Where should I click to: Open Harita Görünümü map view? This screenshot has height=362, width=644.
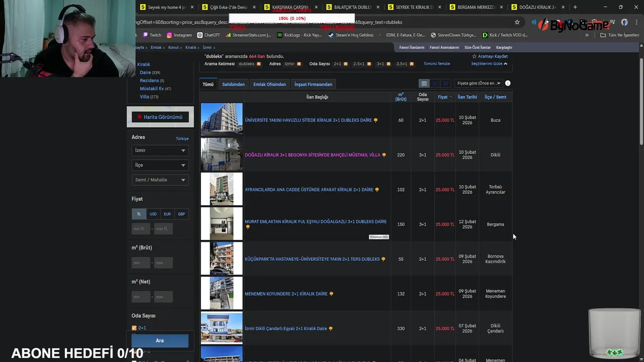click(160, 117)
